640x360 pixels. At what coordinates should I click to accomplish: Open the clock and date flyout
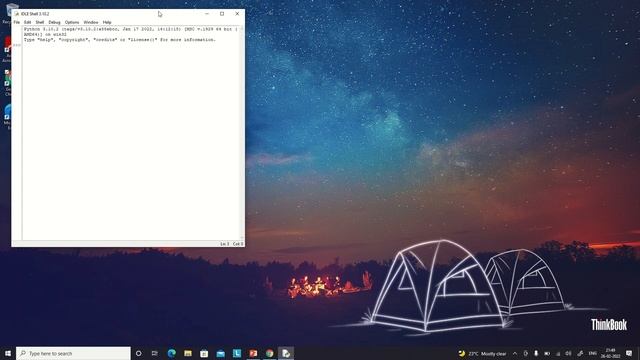point(611,353)
